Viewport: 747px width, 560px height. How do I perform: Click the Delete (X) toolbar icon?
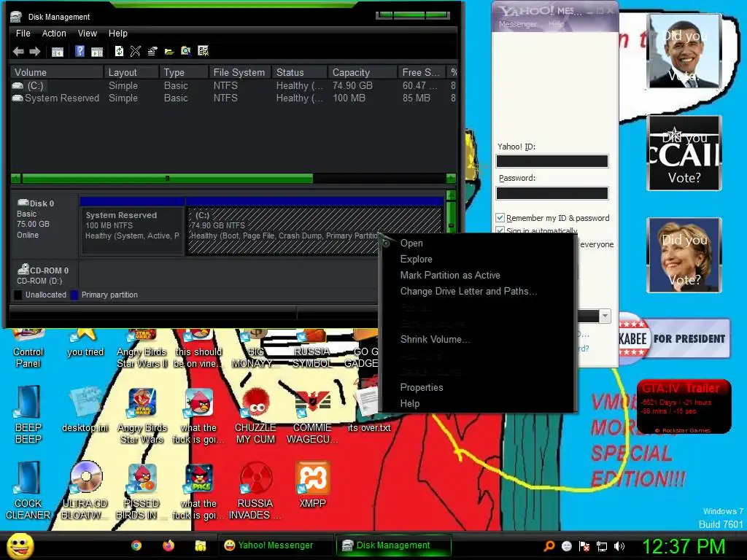coord(135,51)
